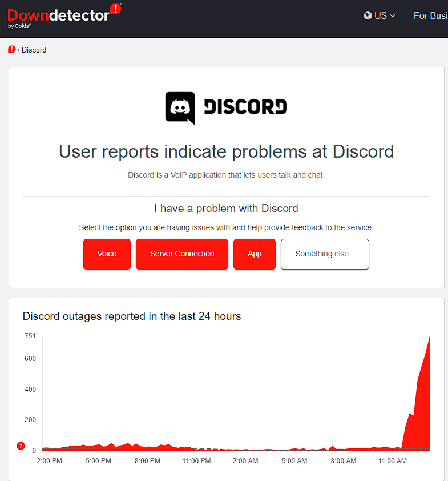Choose the Something else... option
448x481 pixels.
tap(325, 254)
